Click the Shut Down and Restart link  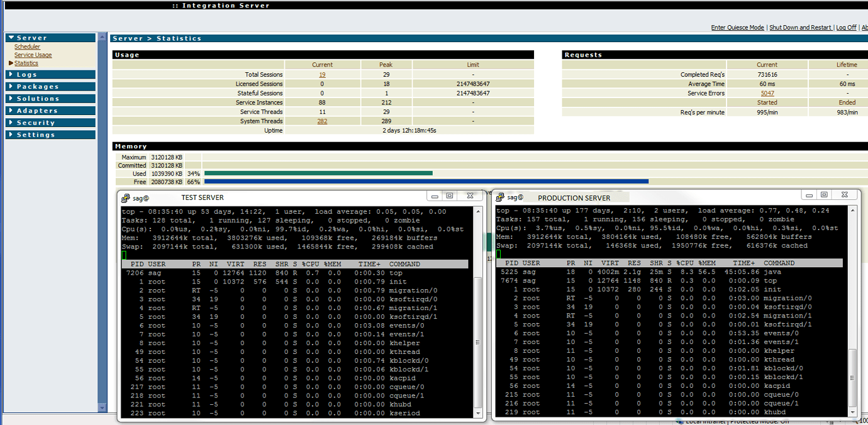coord(800,28)
